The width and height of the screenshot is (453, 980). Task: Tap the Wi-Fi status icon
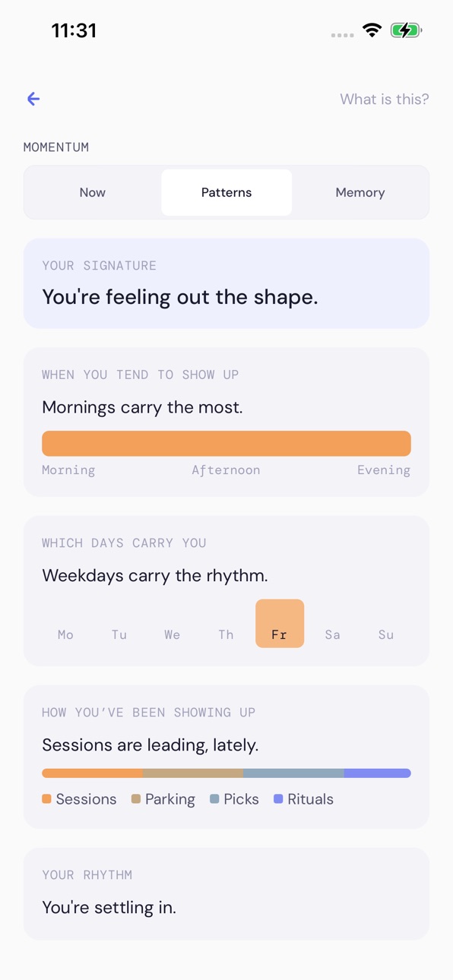coord(372,30)
